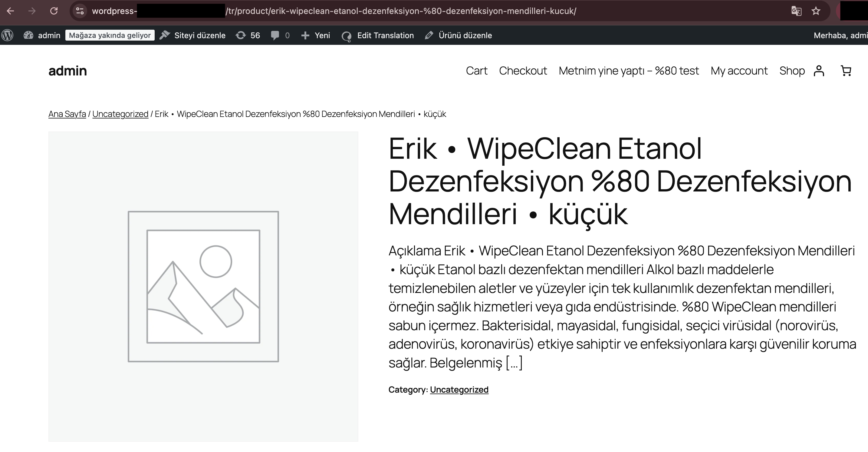Click Yeni to add new content
The image size is (868, 452).
(315, 35)
